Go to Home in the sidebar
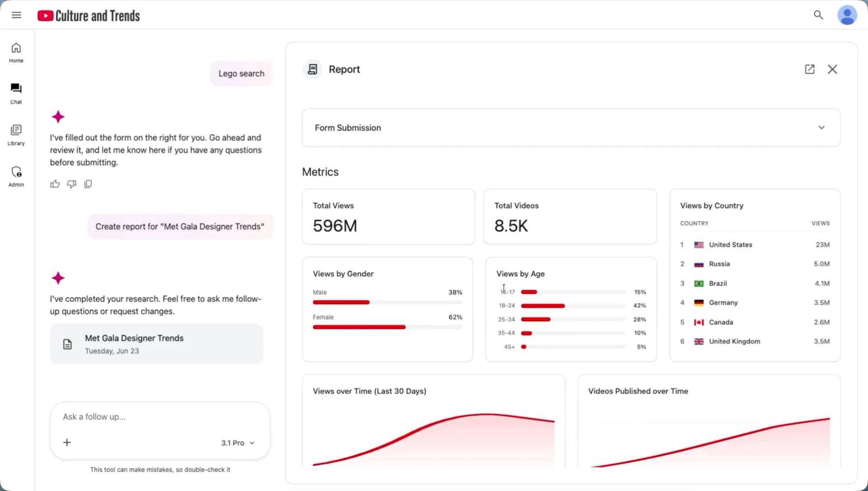This screenshot has height=491, width=868. [x=16, y=53]
